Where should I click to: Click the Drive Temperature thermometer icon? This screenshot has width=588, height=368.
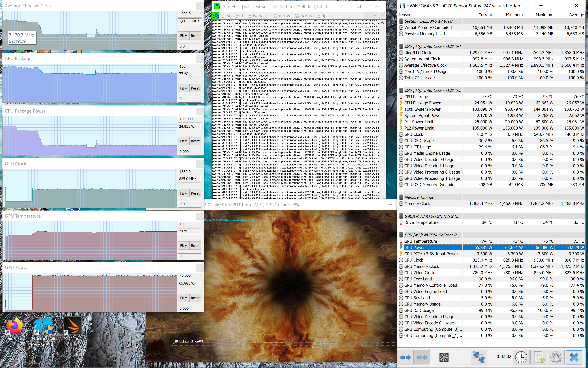tap(401, 222)
